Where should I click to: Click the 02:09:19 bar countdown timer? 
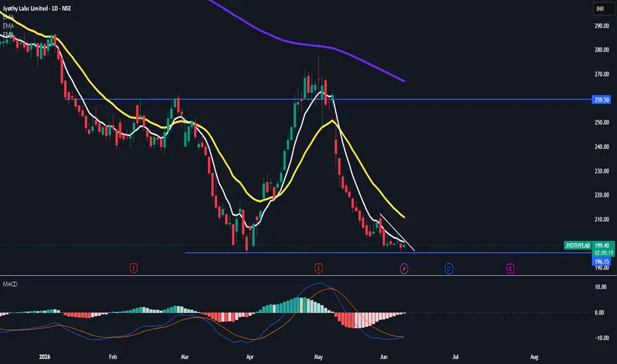pos(603,253)
